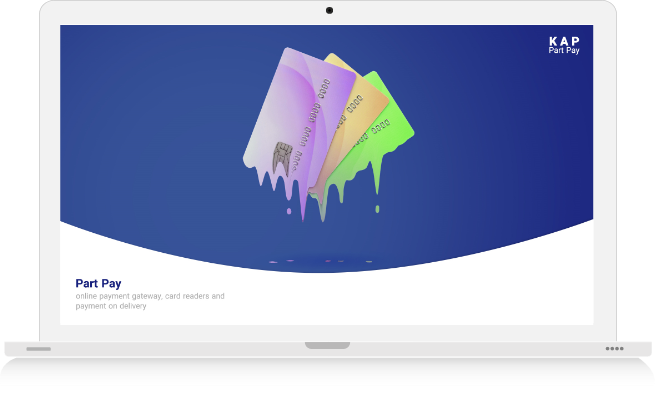
Task: Click the laptop webcam dot
Action: 328,11
